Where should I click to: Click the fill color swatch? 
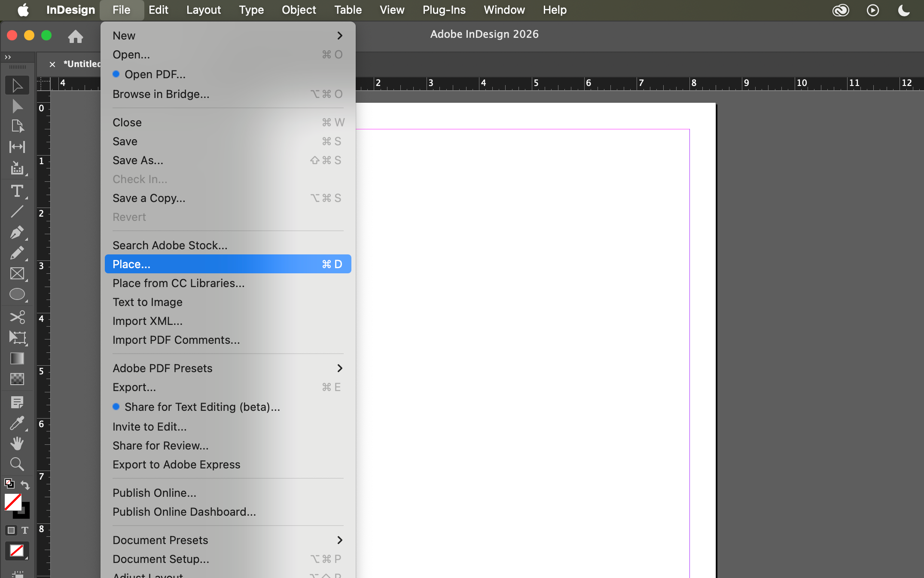[x=13, y=502]
